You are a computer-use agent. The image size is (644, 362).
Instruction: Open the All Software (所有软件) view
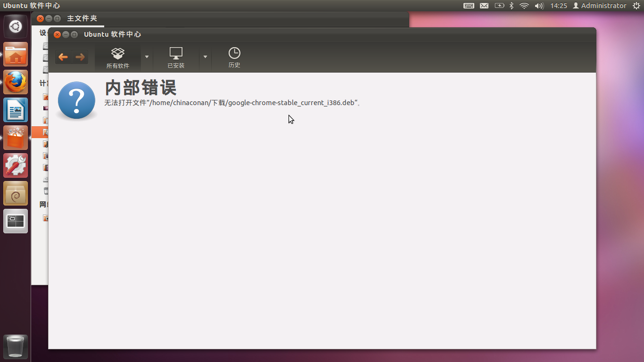click(x=118, y=58)
